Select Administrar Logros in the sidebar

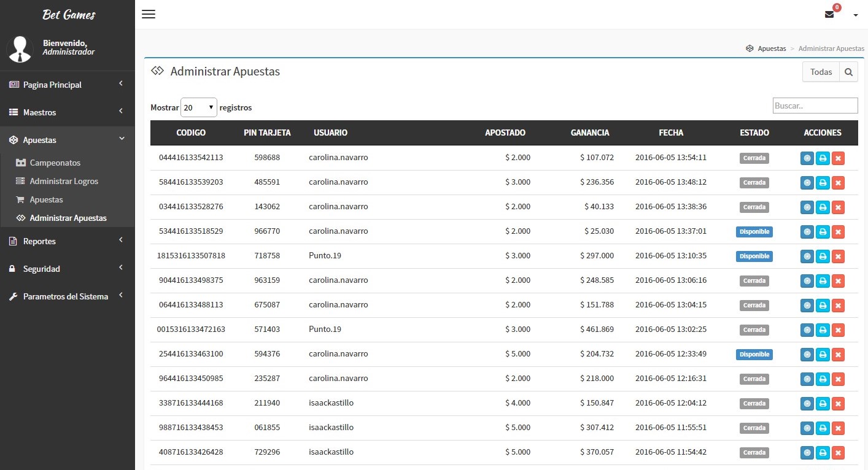pos(64,181)
